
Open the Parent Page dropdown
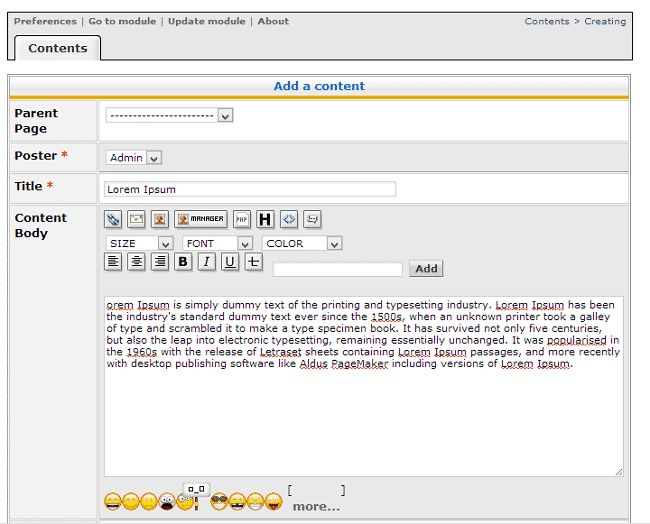click(x=169, y=115)
